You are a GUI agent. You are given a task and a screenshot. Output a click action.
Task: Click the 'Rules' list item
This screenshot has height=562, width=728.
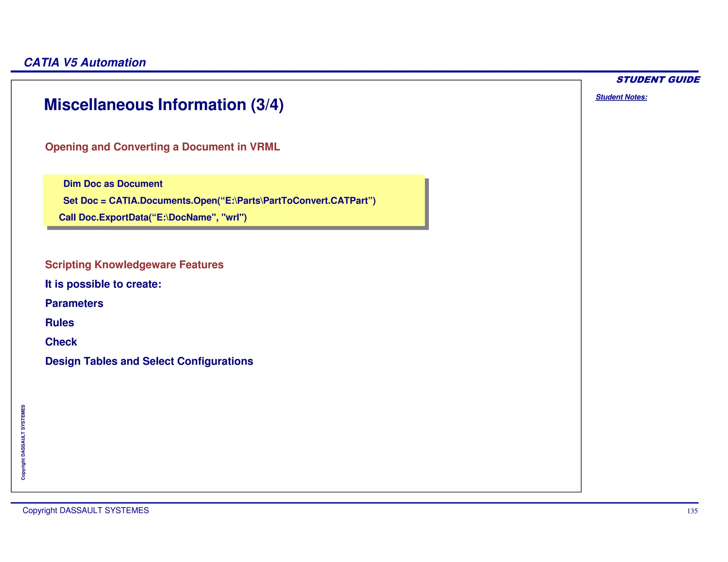click(x=60, y=323)
